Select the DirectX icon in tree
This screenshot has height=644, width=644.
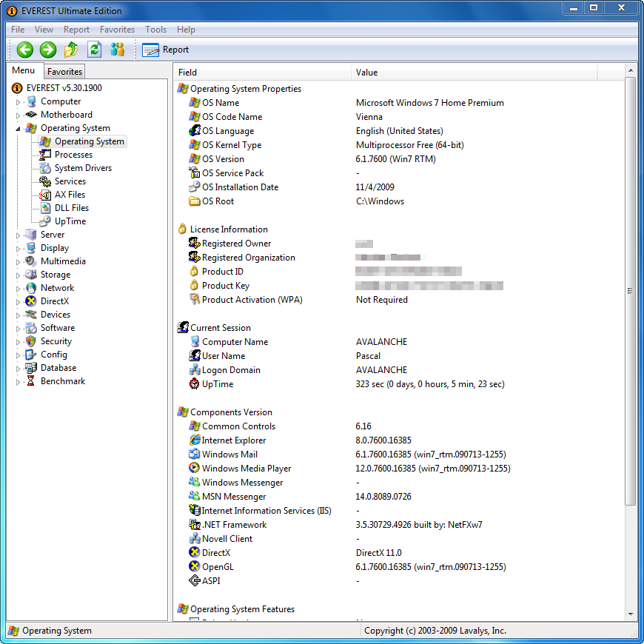(31, 301)
